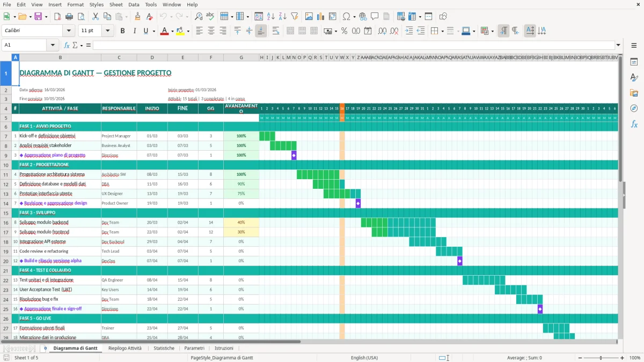Click the formula input line
The width and height of the screenshot is (644, 362).
point(354,45)
